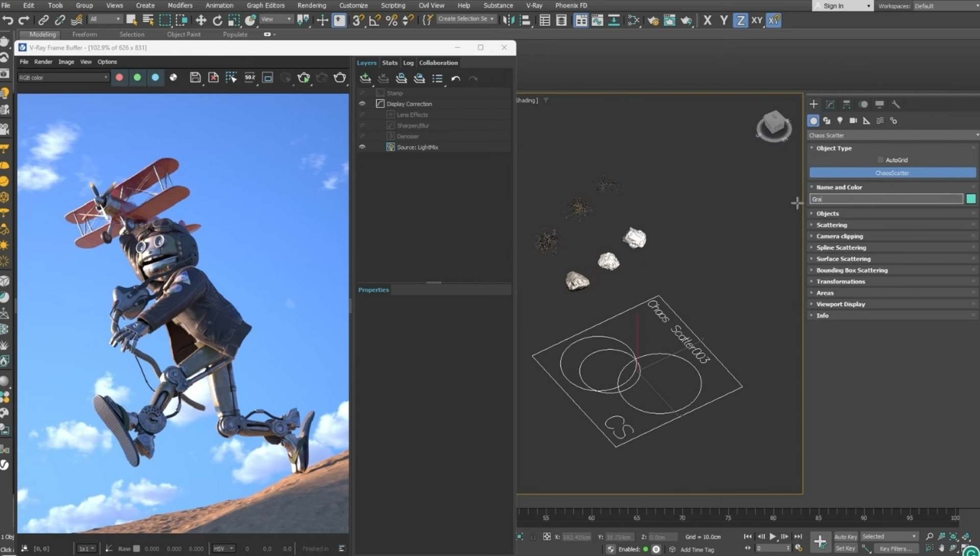Select the Modify panel wrench... no, Utilities wrench icon
980x556 pixels.
[896, 104]
